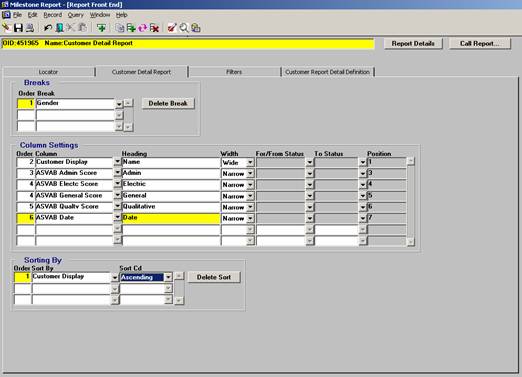
Task: Click the yellow Order field in Breaks
Action: (x=26, y=103)
